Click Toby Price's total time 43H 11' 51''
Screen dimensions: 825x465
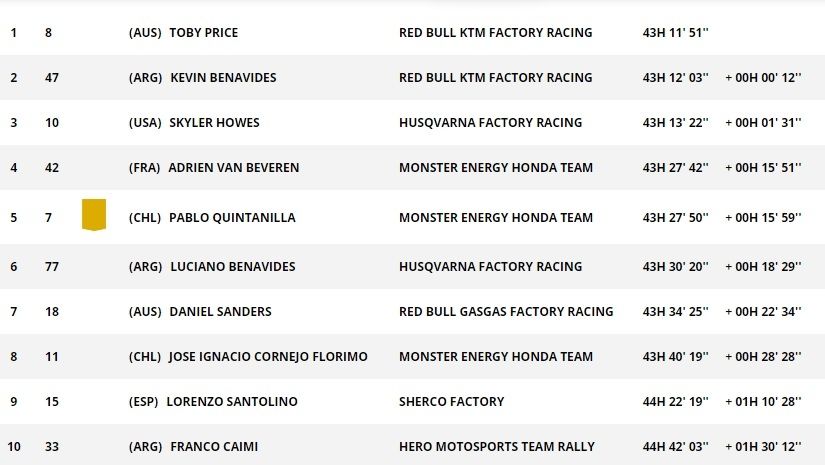tap(675, 33)
